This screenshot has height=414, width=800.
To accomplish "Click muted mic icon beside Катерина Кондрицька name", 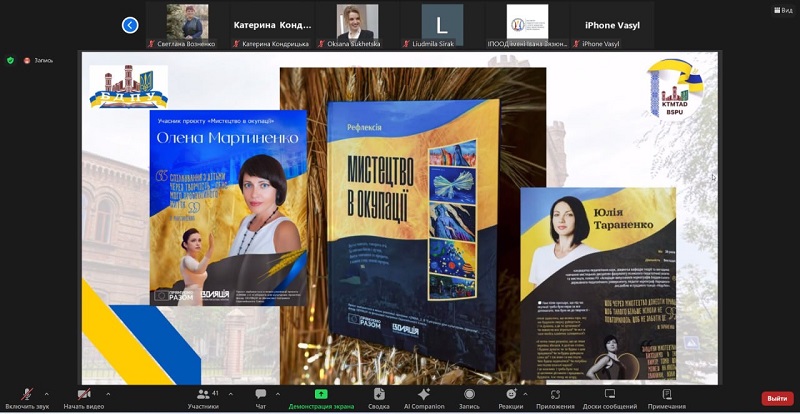I will pyautogui.click(x=236, y=44).
